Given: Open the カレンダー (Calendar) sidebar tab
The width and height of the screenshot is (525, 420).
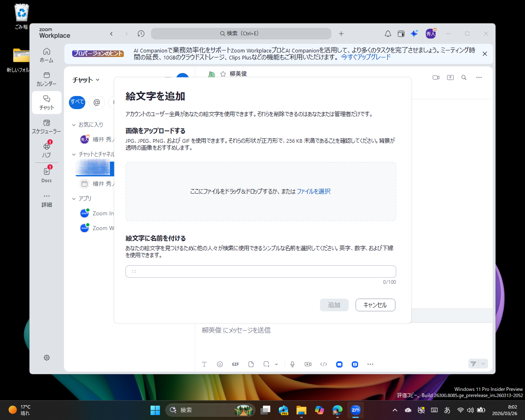Looking at the screenshot, I should 47,79.
